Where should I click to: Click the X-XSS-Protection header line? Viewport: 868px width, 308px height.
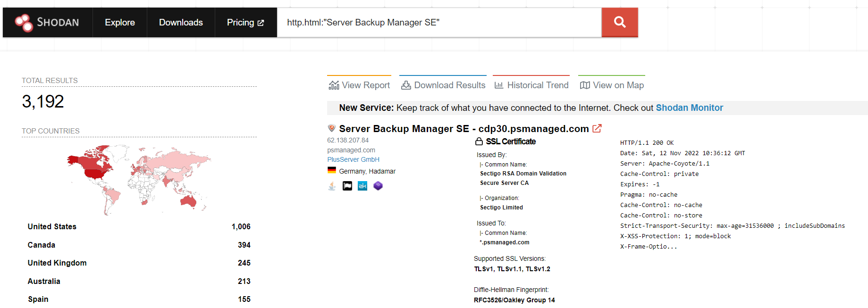click(x=675, y=236)
